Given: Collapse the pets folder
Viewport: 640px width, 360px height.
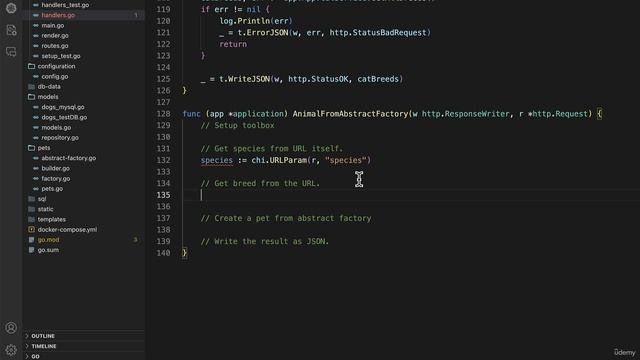Looking at the screenshot, I should point(44,148).
